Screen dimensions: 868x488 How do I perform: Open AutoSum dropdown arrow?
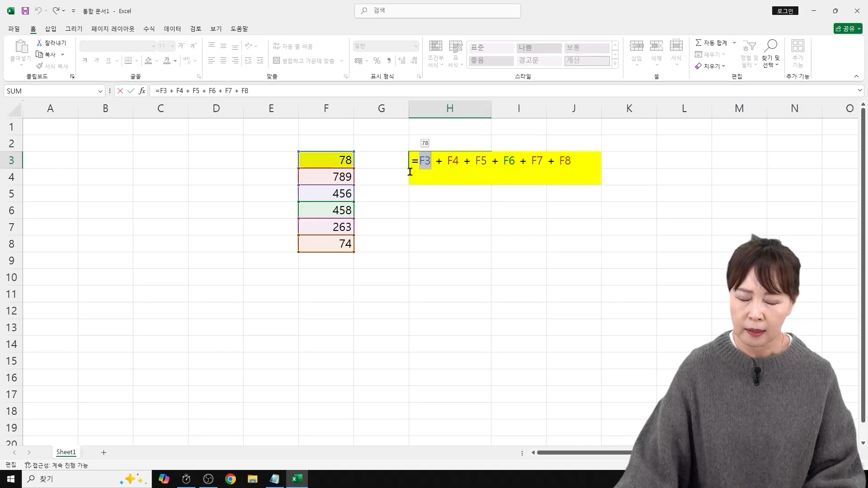click(x=734, y=42)
